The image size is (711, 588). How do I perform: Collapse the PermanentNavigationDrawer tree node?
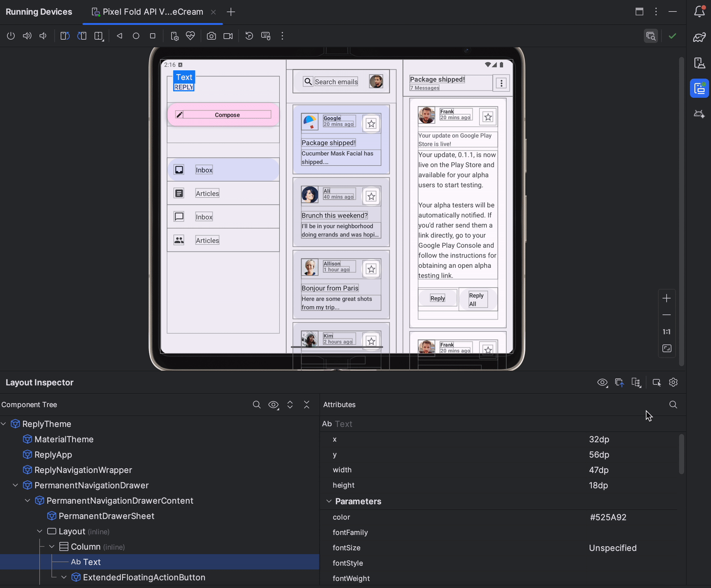coord(15,485)
